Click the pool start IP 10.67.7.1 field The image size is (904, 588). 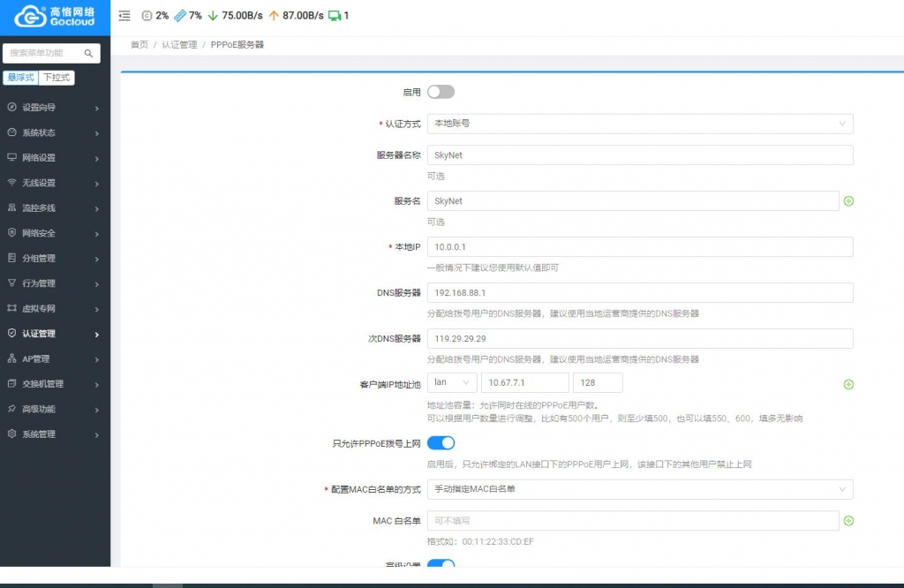[524, 382]
